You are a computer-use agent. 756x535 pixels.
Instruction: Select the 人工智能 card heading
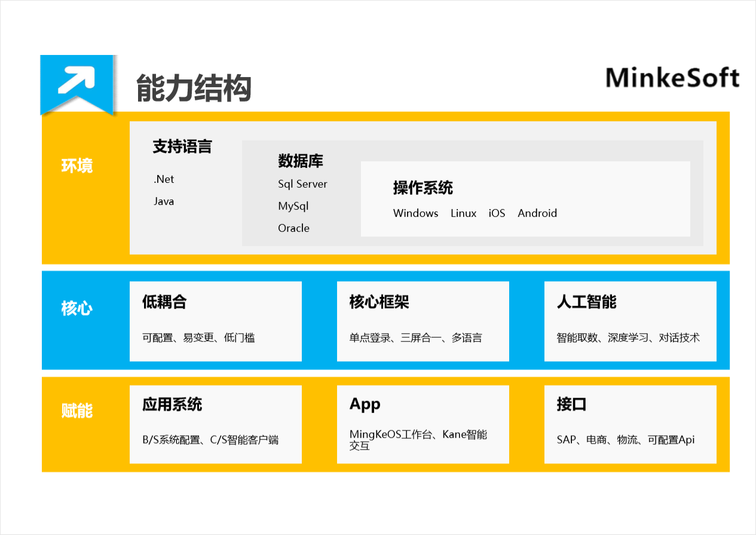(x=587, y=302)
